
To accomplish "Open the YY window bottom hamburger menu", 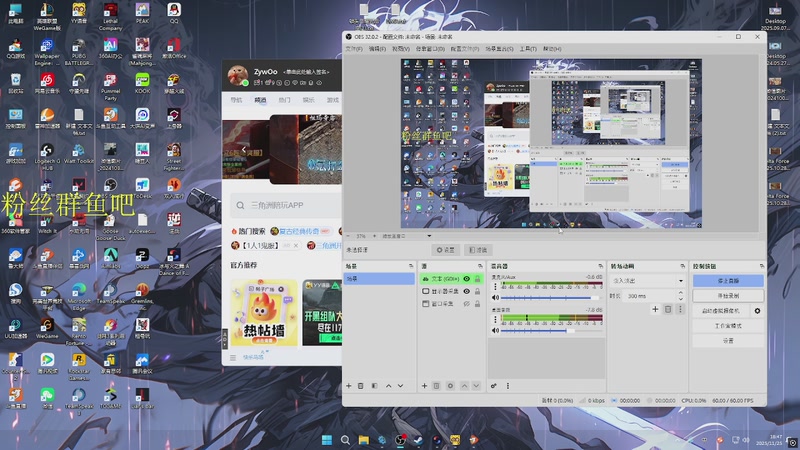I will click(233, 358).
